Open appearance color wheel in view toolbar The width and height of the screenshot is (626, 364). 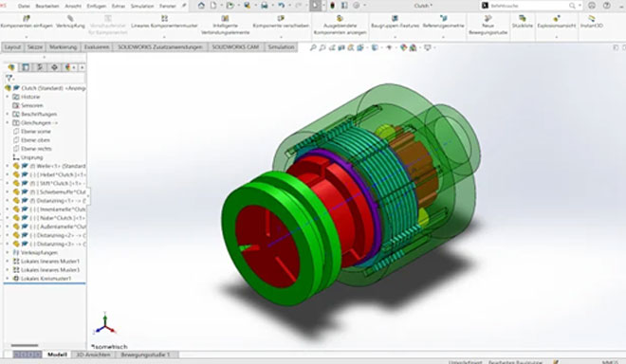(404, 47)
